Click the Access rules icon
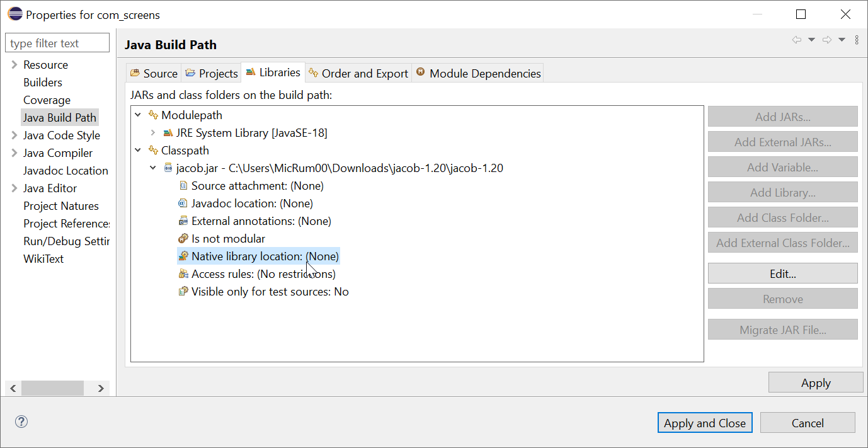The width and height of the screenshot is (868, 448). (183, 273)
